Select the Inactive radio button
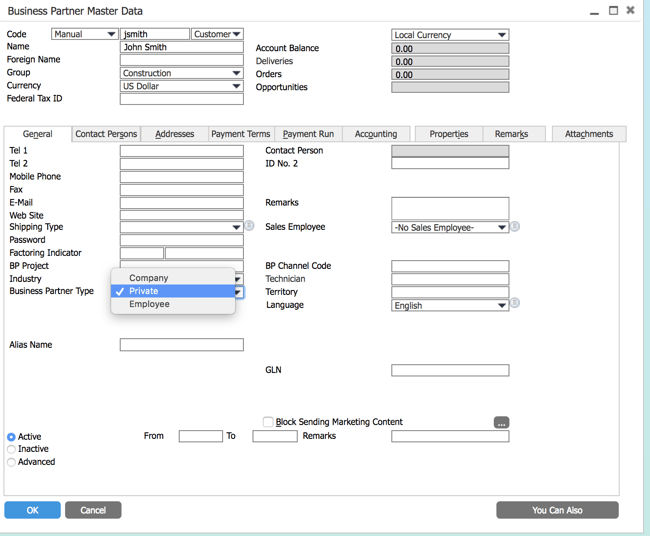 pos(11,450)
